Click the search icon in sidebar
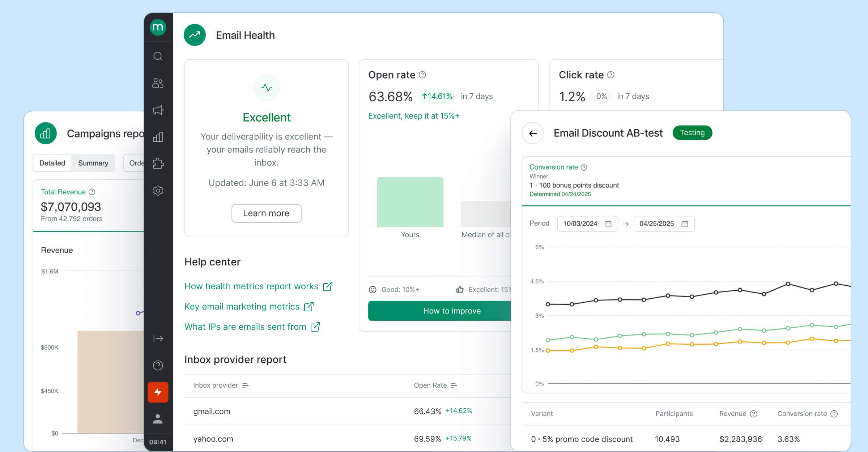The image size is (868, 452). point(158,56)
